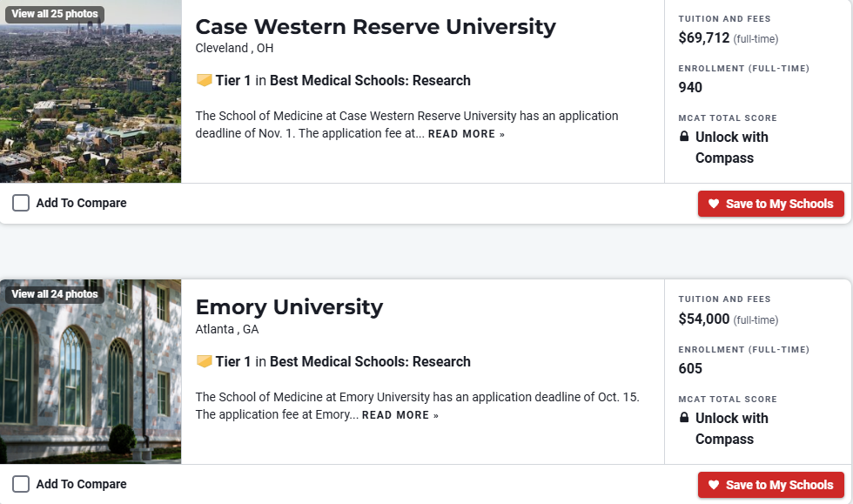
Task: Open Emory University title link
Action: [289, 307]
